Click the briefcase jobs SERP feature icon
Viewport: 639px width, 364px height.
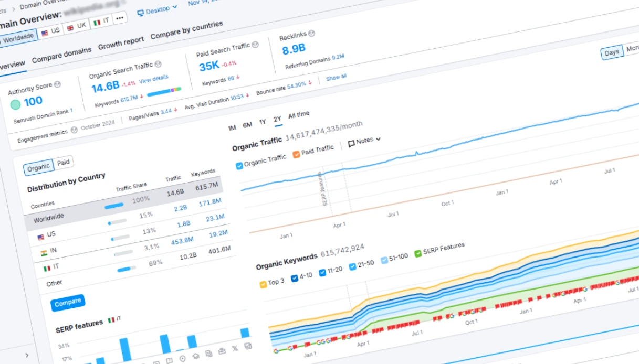(222, 351)
